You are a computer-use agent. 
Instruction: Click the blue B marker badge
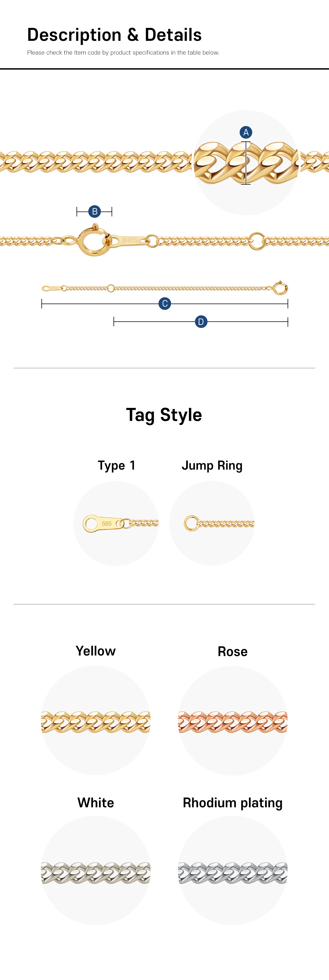click(x=94, y=212)
